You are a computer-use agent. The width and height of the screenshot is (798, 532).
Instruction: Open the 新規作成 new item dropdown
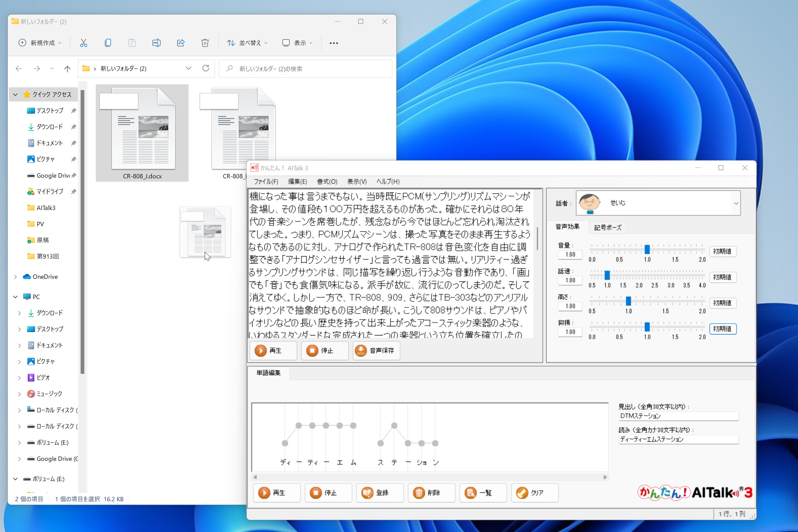tap(40, 43)
